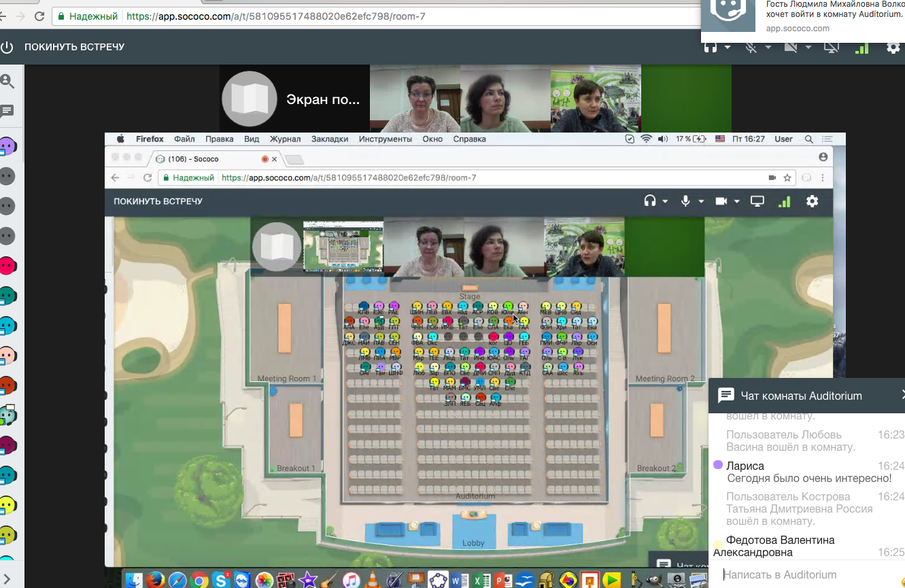This screenshot has width=905, height=588.
Task: Expand the microphone options dropdown arrow
Action: pos(768,48)
